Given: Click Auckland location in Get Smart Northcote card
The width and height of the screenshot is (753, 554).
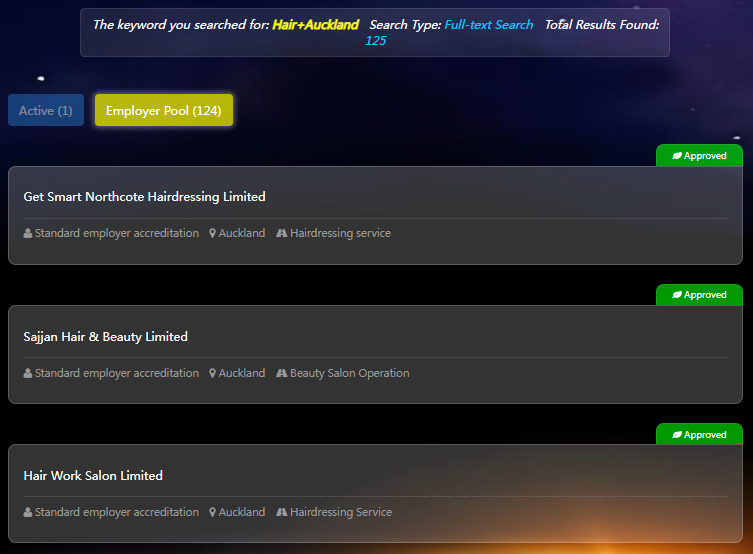Looking at the screenshot, I should pos(242,233).
